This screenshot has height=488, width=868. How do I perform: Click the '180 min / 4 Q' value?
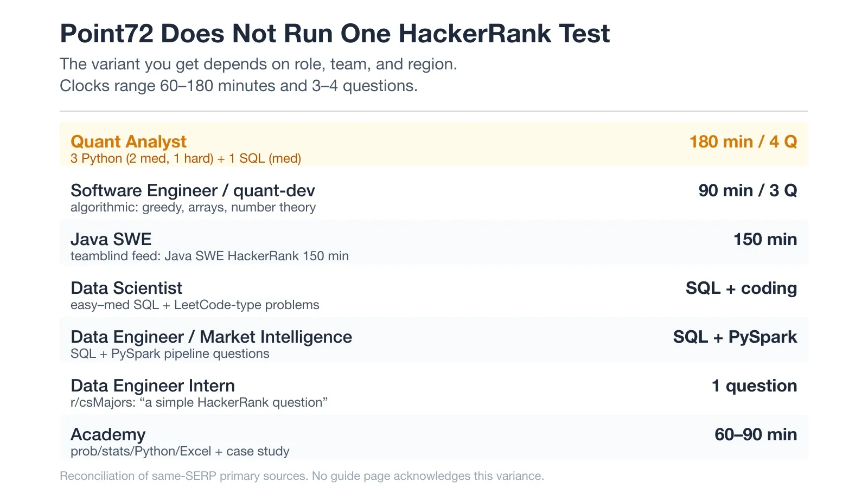pos(743,142)
